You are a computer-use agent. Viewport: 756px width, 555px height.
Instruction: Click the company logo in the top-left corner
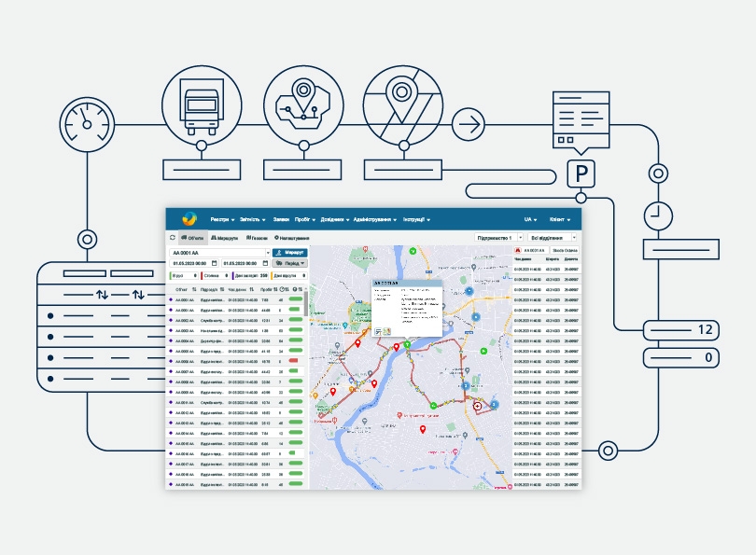[x=189, y=218]
